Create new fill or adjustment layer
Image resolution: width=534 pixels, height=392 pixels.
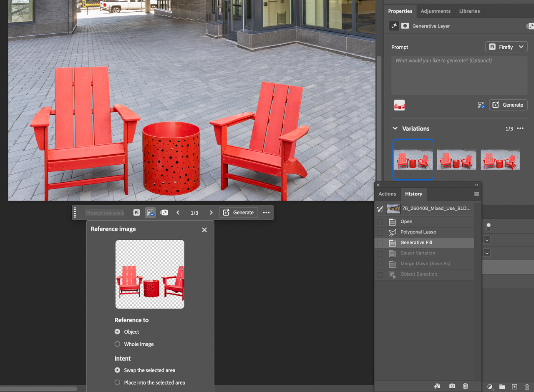tap(490, 387)
